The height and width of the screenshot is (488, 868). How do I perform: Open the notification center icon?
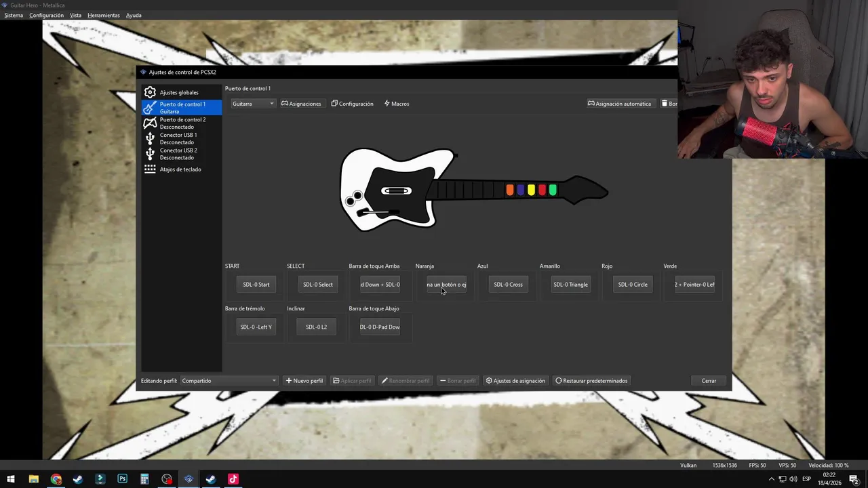tap(854, 479)
